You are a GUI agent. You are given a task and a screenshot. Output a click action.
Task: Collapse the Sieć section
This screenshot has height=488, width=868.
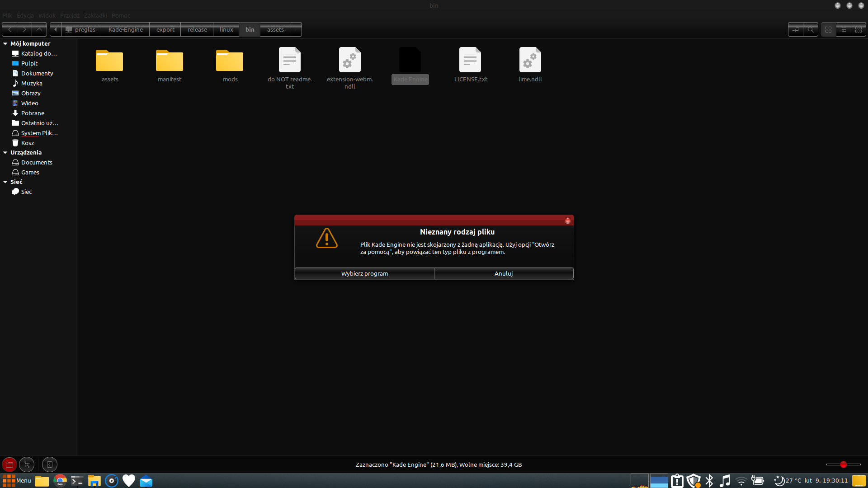5,182
